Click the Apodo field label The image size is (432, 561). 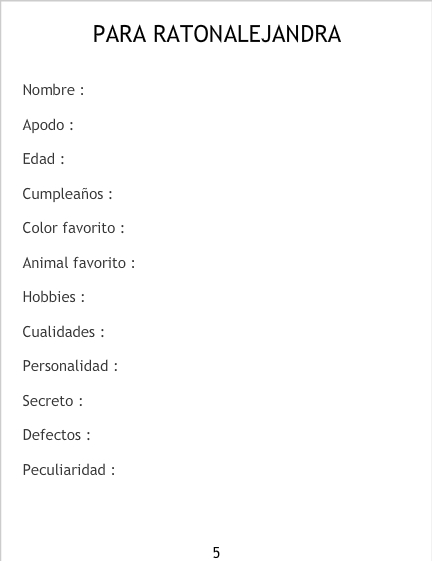click(x=48, y=125)
